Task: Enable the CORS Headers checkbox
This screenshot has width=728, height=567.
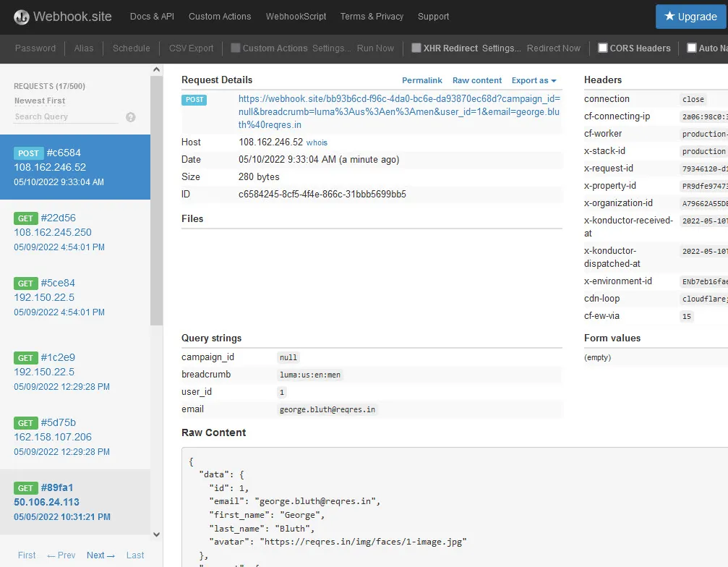Action: point(603,48)
